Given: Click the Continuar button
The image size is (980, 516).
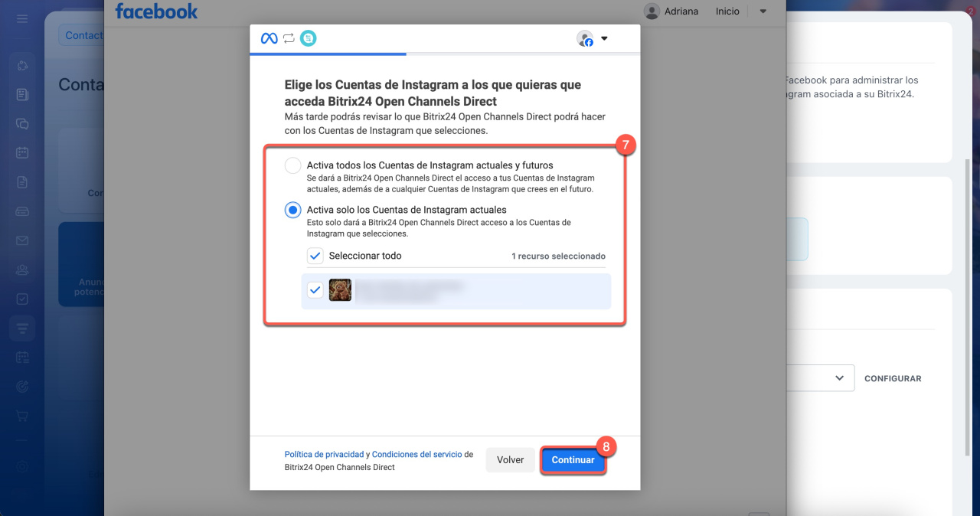Looking at the screenshot, I should 573,460.
